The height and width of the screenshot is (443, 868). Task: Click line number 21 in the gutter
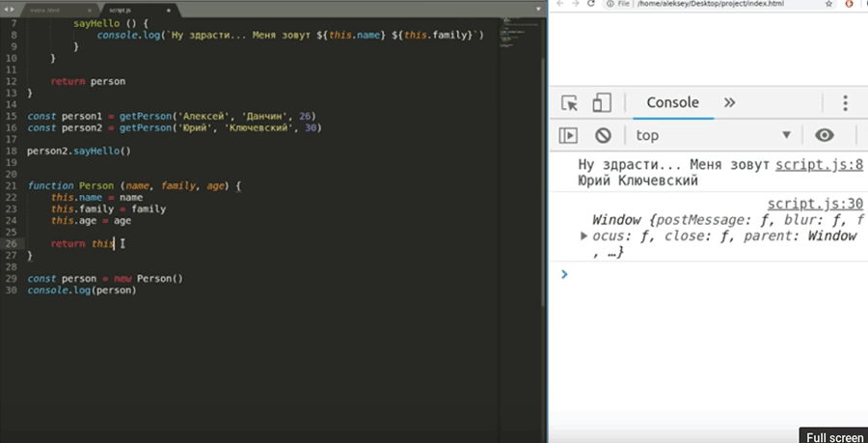pyautogui.click(x=11, y=186)
